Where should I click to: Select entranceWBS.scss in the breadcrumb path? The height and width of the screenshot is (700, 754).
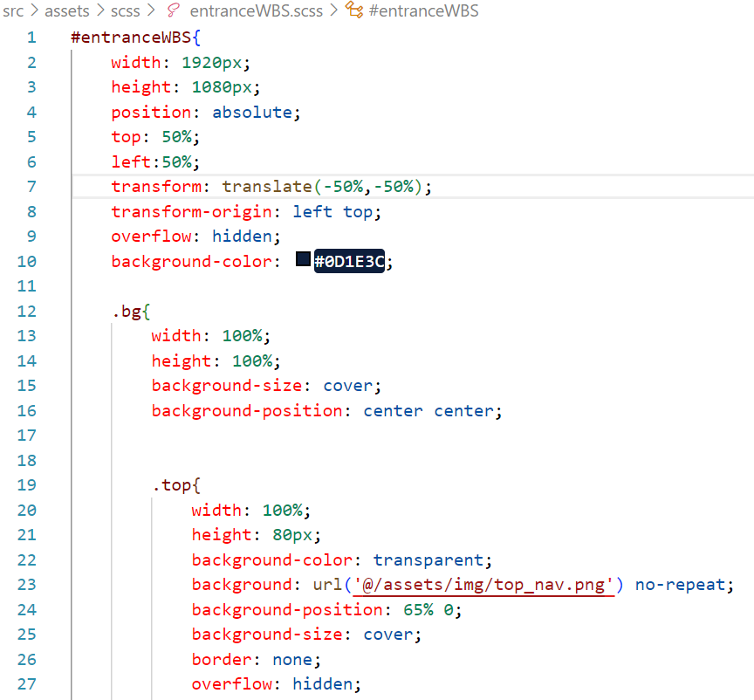click(256, 11)
